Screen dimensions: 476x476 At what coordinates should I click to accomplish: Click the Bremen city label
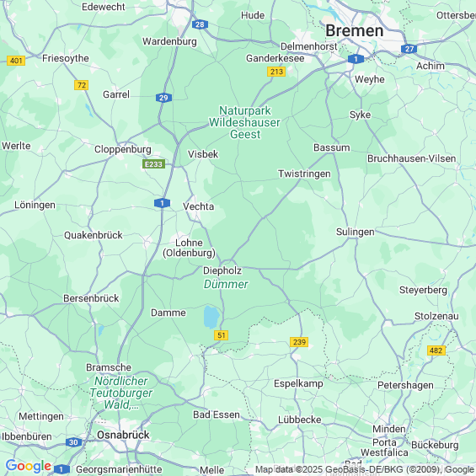point(355,30)
